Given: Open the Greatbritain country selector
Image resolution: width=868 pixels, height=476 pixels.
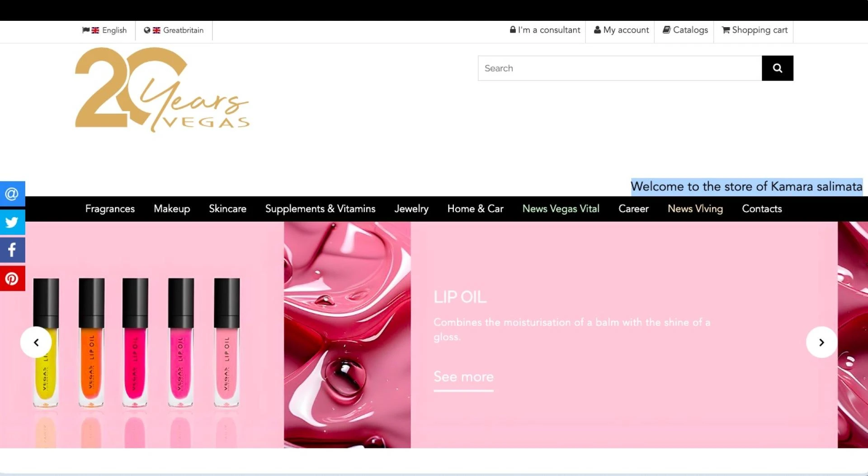Looking at the screenshot, I should point(174,30).
